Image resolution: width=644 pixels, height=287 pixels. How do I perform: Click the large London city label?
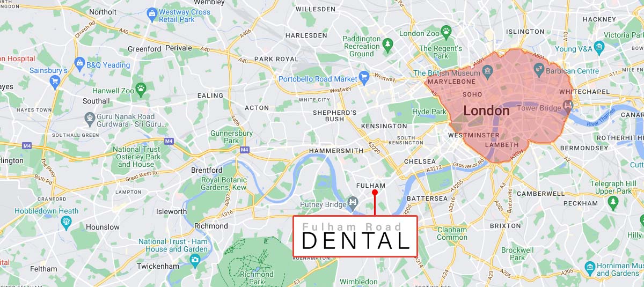click(x=487, y=111)
